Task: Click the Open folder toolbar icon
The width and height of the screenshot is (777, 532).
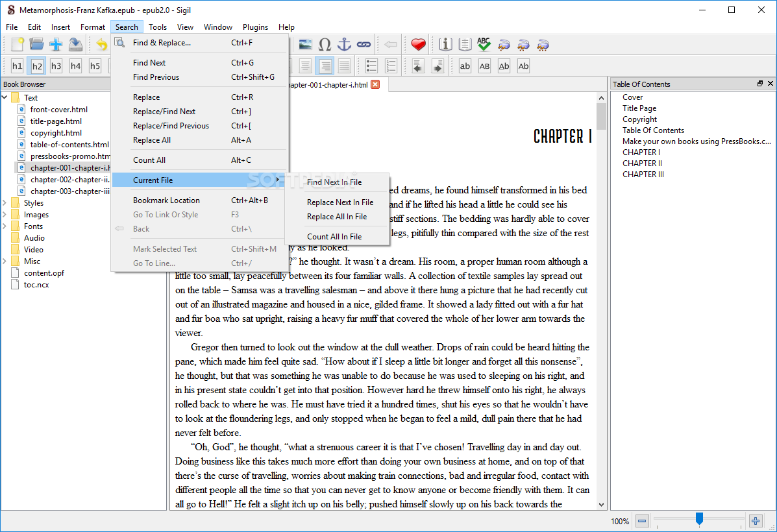Action: click(36, 45)
